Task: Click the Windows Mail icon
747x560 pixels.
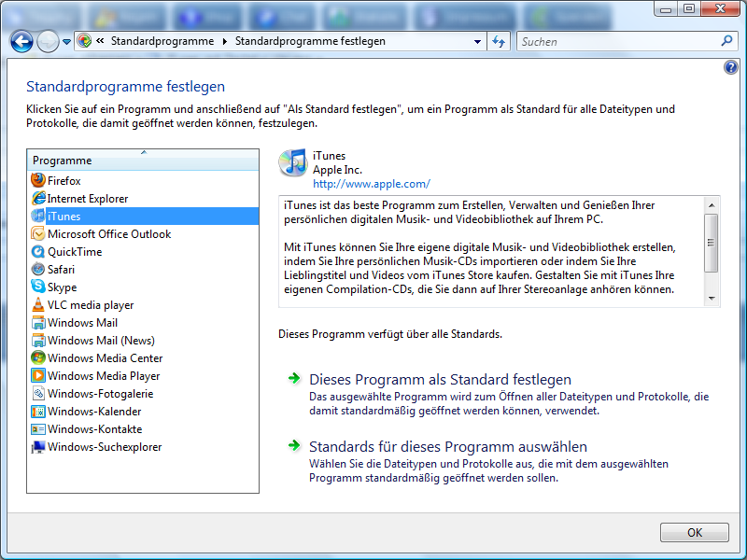Action: [38, 322]
